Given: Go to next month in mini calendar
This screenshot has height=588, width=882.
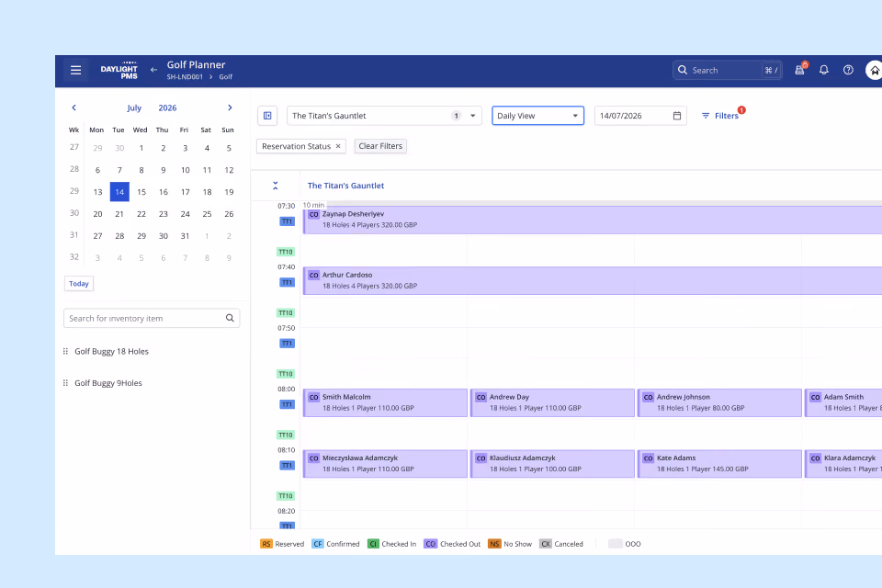Looking at the screenshot, I should 230,107.
